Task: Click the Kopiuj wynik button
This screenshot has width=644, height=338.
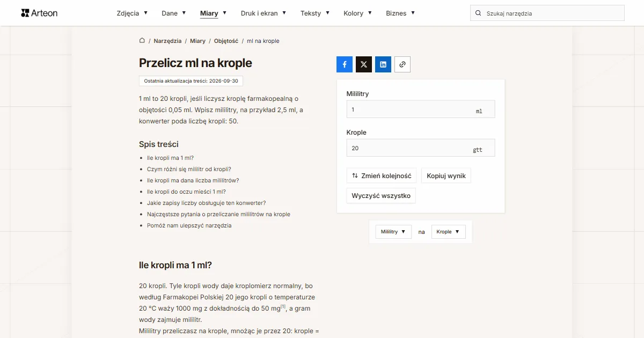Action: (x=446, y=176)
